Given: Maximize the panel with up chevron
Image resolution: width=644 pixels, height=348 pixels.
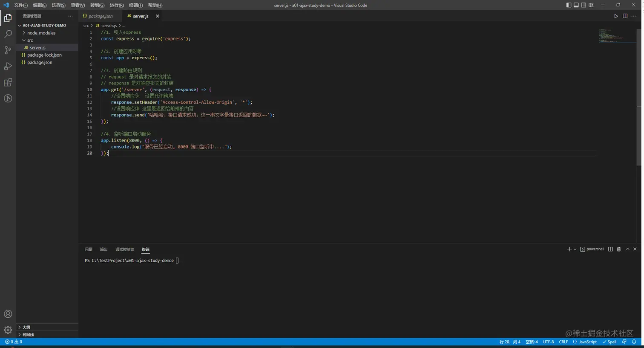Looking at the screenshot, I should coord(627,249).
